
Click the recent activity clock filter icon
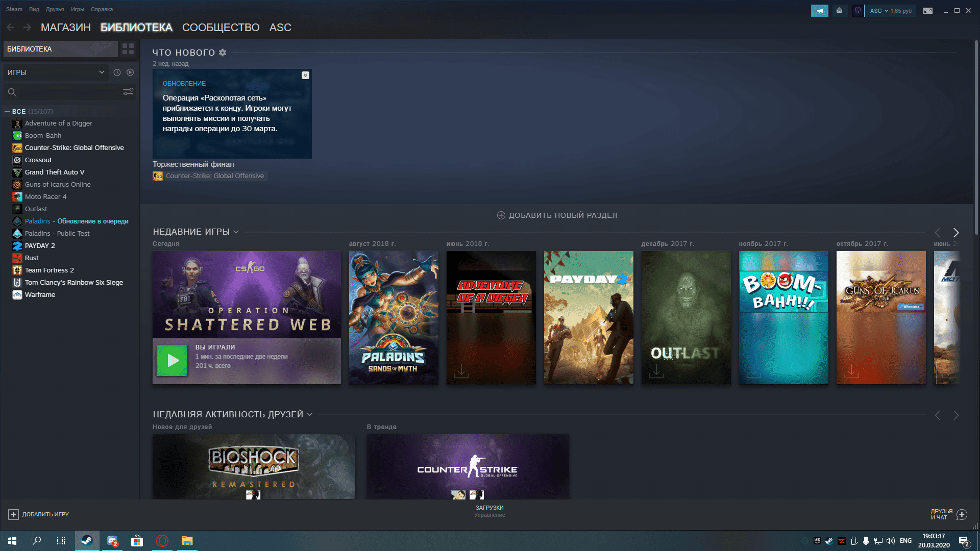coord(117,72)
